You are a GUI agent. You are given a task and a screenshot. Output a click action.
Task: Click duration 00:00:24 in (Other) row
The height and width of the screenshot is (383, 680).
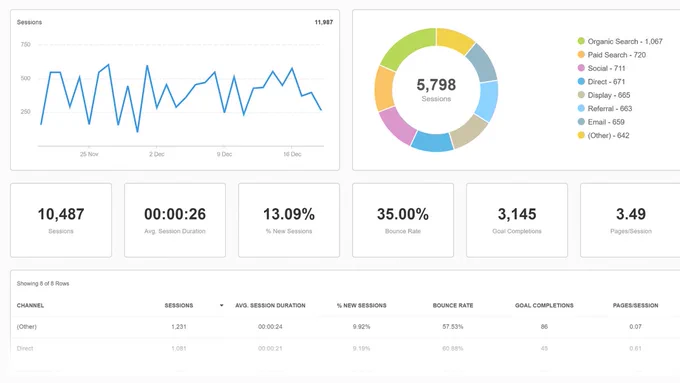click(270, 327)
